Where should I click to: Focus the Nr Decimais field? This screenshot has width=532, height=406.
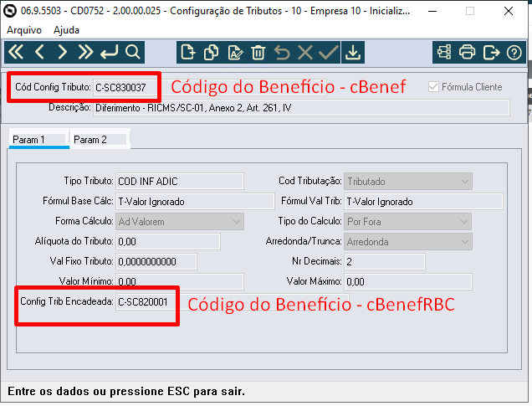click(385, 262)
